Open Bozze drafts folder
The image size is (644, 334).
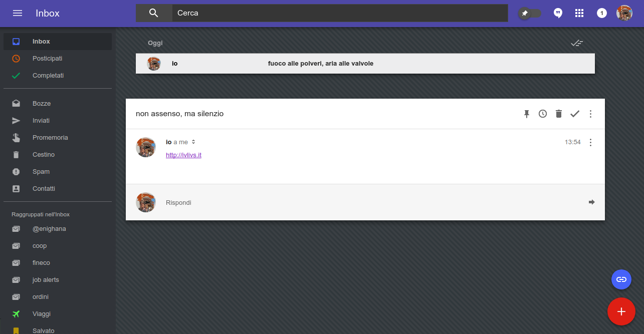coord(58,104)
